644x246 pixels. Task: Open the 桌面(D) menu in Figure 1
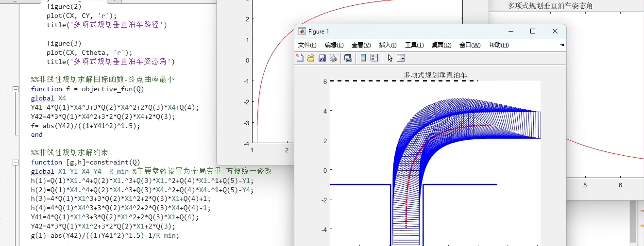(441, 45)
